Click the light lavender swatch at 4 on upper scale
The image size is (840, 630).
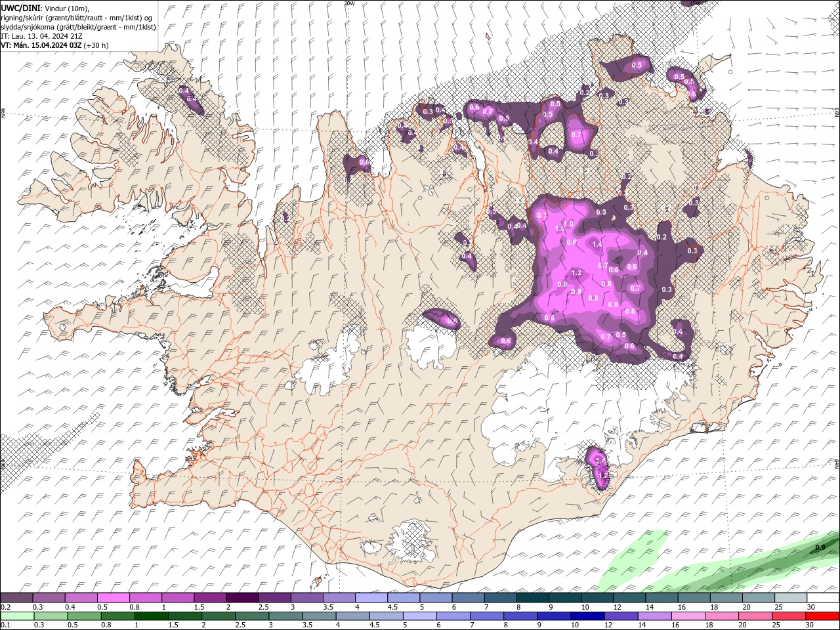point(371,598)
